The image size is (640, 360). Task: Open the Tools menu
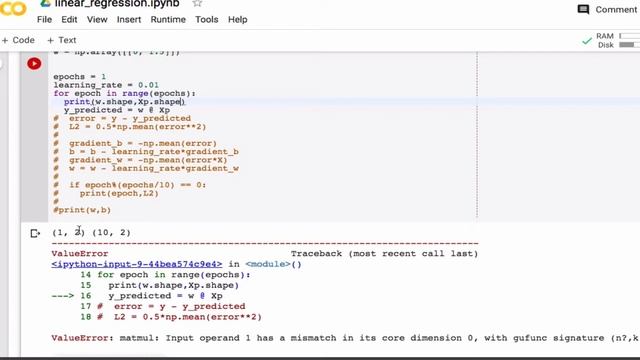click(207, 20)
